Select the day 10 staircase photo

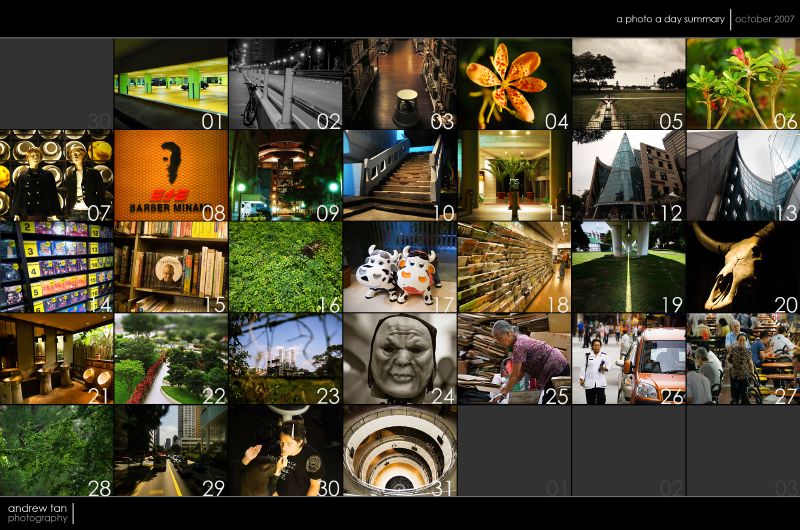(400, 175)
